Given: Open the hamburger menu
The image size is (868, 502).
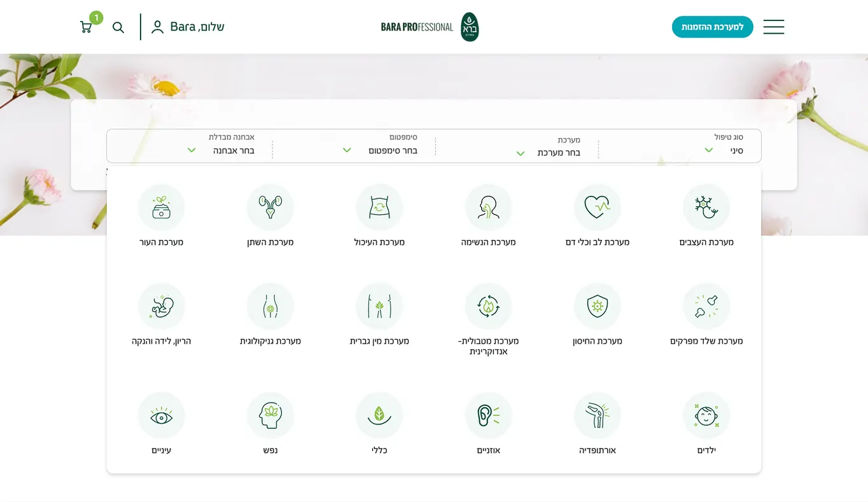Looking at the screenshot, I should pyautogui.click(x=773, y=27).
